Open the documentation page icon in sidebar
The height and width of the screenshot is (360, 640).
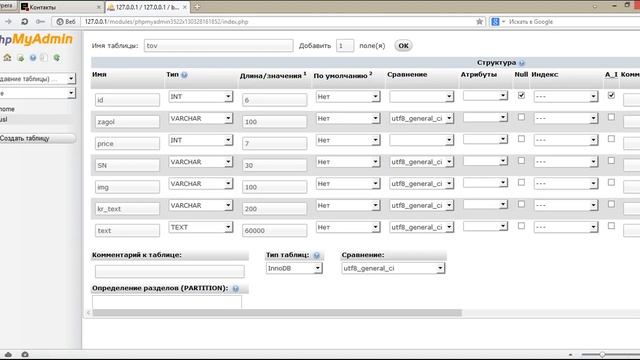click(44, 58)
